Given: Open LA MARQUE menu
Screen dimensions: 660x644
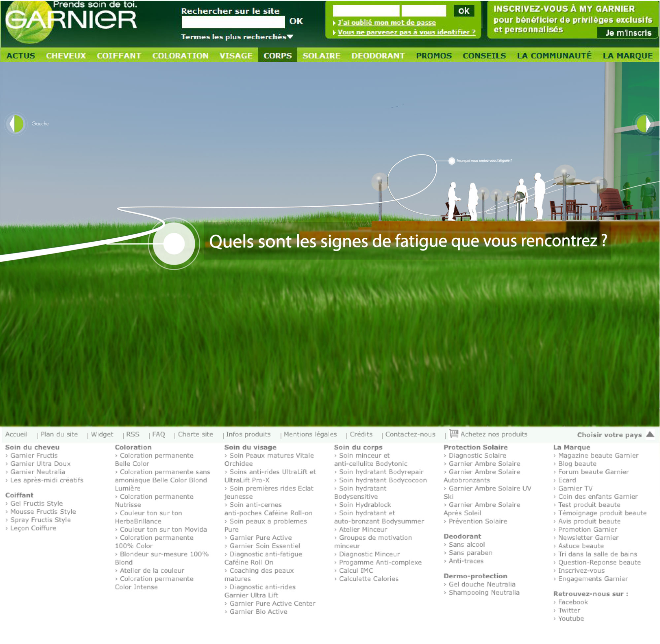Looking at the screenshot, I should click(x=628, y=55).
